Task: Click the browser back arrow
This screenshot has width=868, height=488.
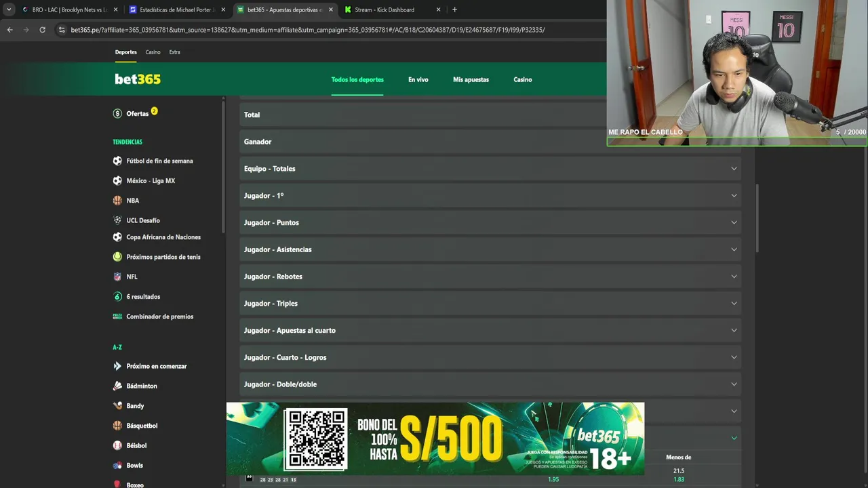Action: pyautogui.click(x=9, y=30)
